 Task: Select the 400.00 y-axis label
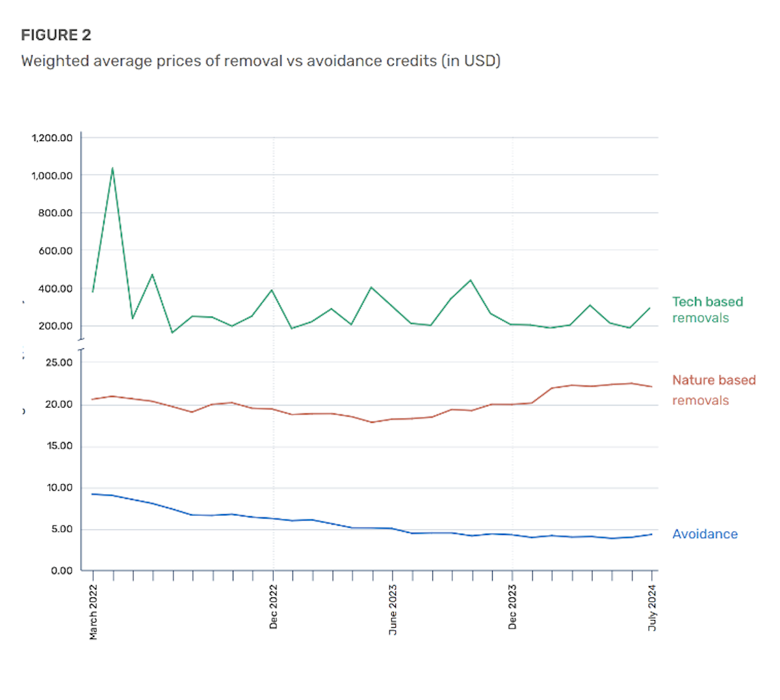55,289
